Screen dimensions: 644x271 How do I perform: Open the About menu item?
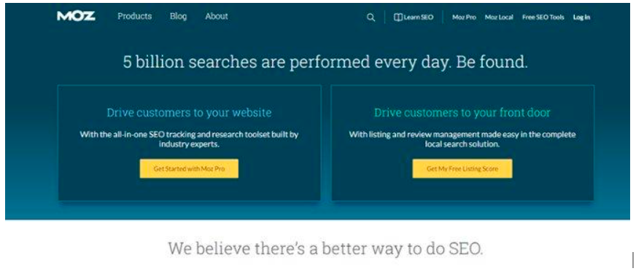pos(217,17)
